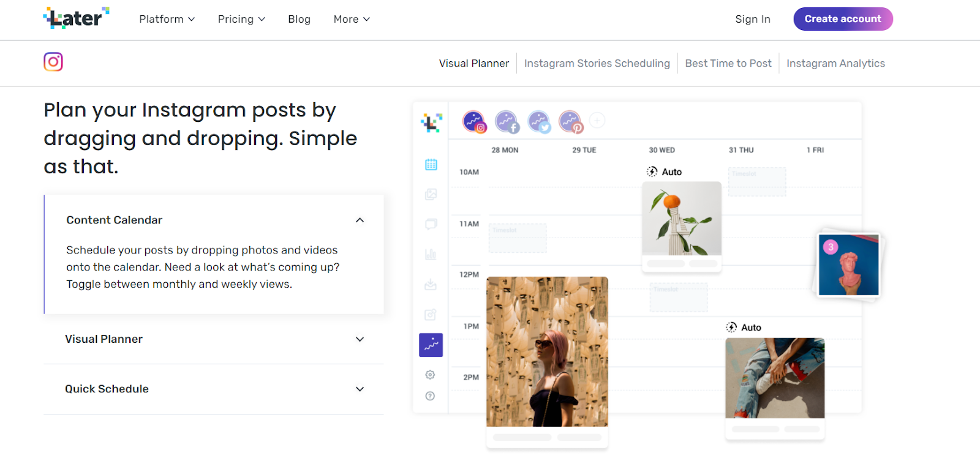
Task: Click the 31 THU column header
Action: pyautogui.click(x=741, y=150)
